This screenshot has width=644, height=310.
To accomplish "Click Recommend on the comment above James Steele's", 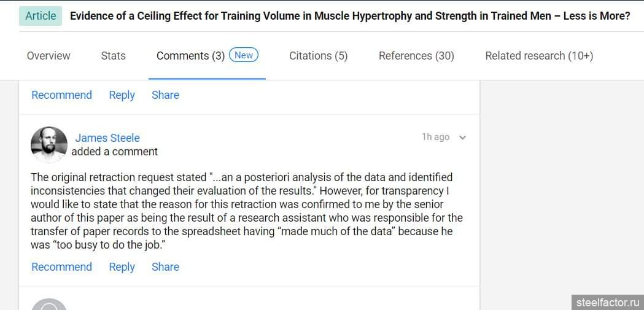I will [x=61, y=95].
